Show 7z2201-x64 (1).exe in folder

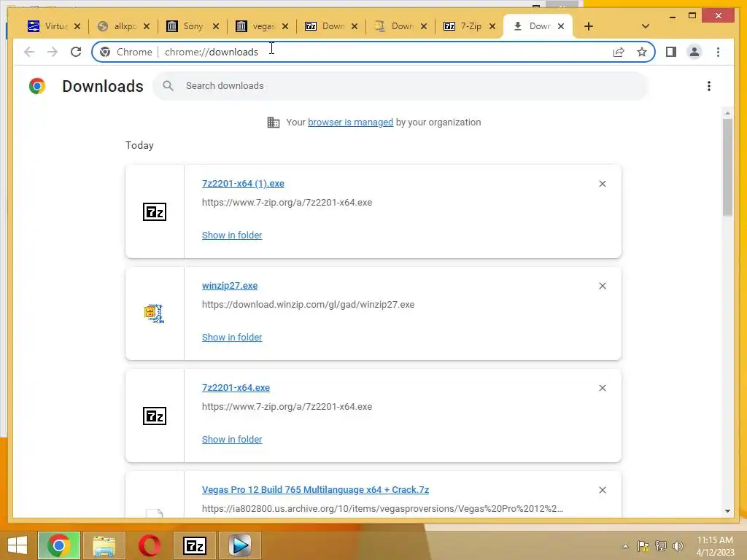click(x=232, y=236)
